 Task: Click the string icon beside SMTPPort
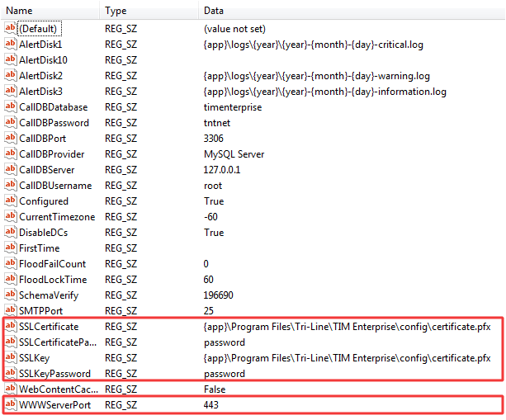point(11,310)
